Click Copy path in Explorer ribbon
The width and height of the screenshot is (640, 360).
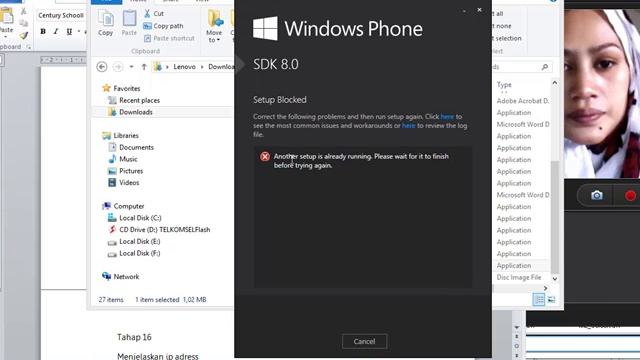click(x=163, y=26)
